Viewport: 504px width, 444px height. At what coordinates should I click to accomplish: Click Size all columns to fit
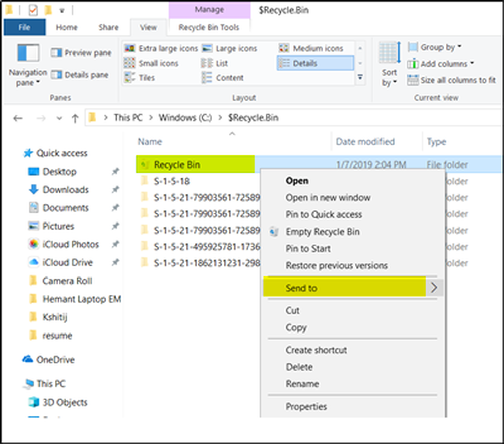452,80
